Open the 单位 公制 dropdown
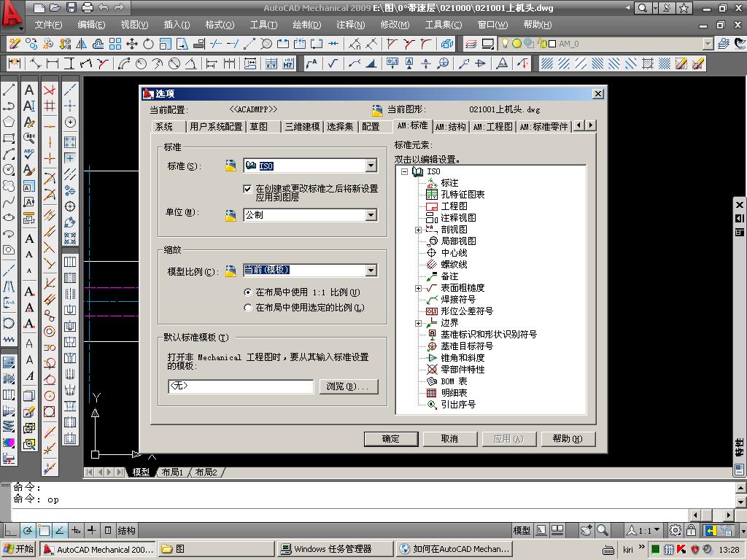This screenshot has height=560, width=747. (x=371, y=215)
